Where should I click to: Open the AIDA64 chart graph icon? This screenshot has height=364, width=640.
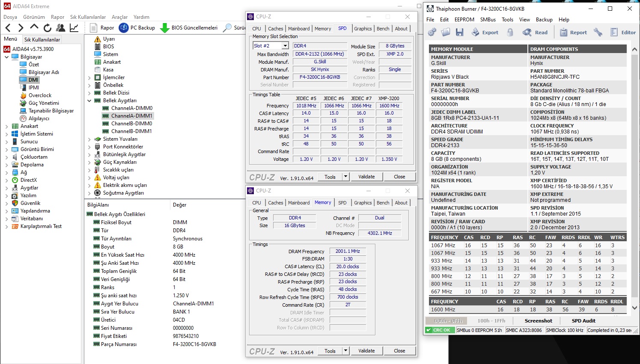tap(74, 28)
